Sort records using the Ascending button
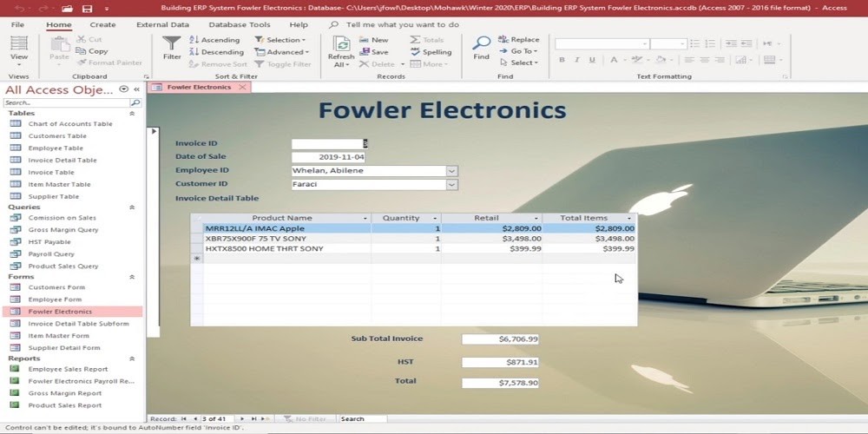 214,40
